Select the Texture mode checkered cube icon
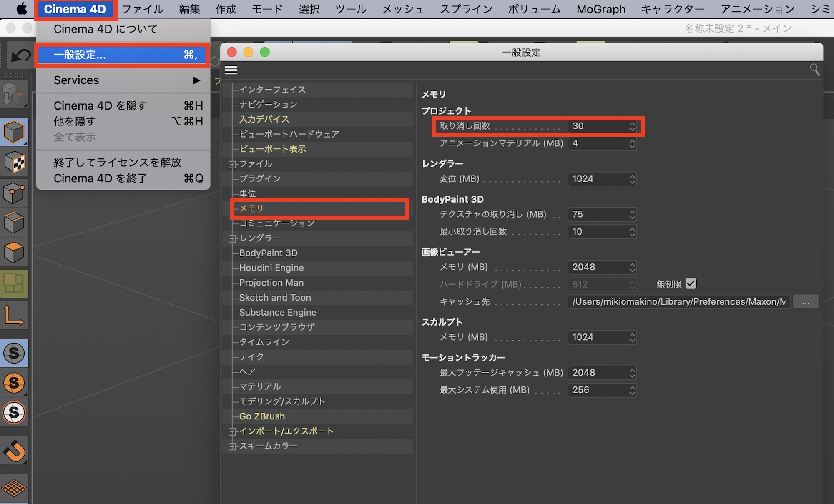This screenshot has height=504, width=834. tap(14, 162)
